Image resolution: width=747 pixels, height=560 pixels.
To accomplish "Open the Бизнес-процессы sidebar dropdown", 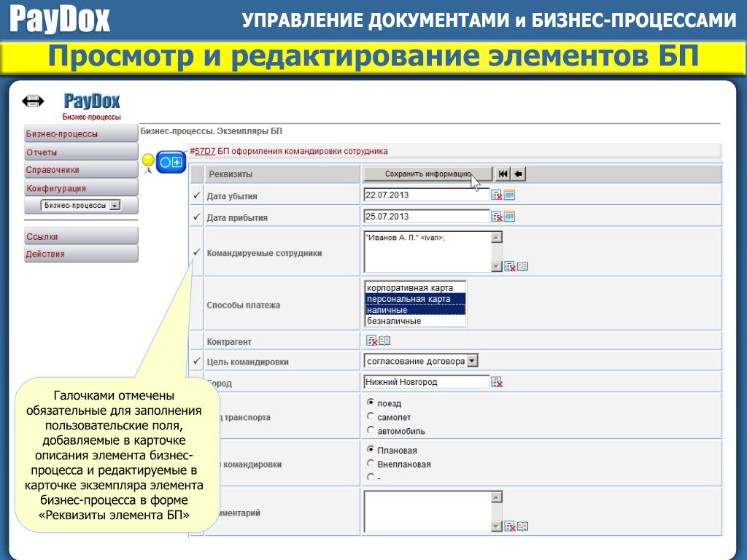I will coord(115,205).
